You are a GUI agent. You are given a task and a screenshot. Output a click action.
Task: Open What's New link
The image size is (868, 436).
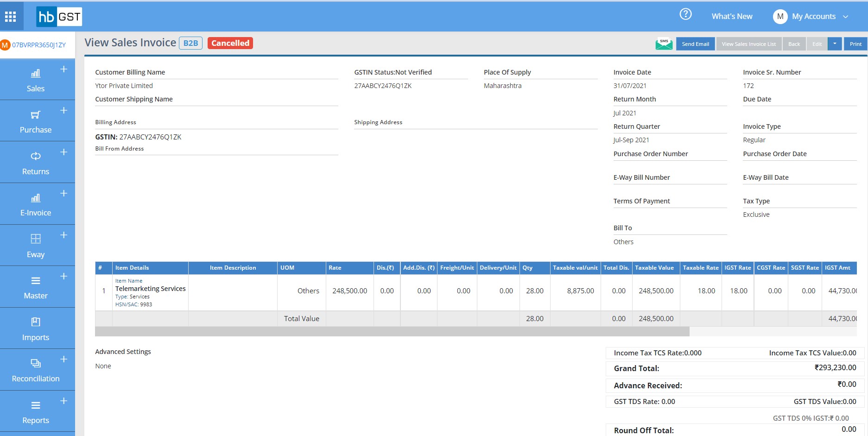click(x=732, y=17)
